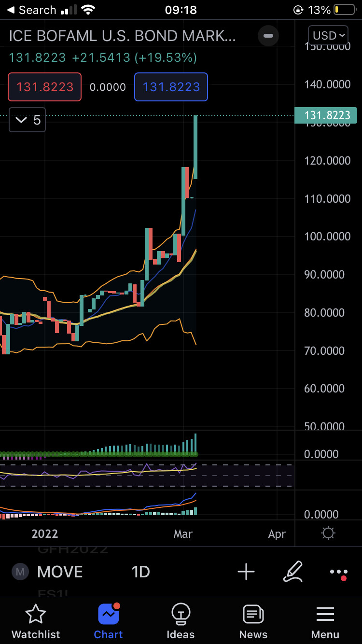
Task: Tap the +21.5413 (+19.53%) change text
Action: [x=135, y=58]
